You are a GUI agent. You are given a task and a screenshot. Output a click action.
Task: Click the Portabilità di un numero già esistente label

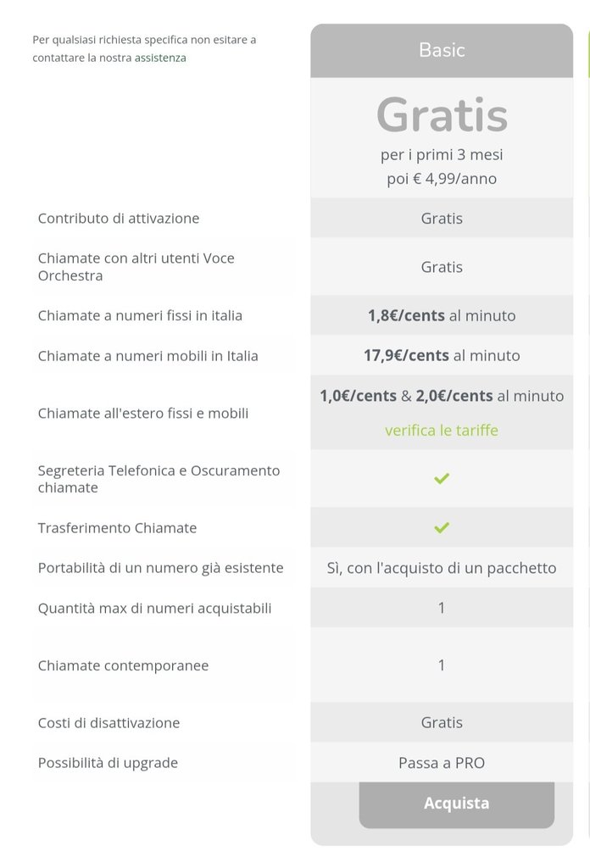click(161, 568)
